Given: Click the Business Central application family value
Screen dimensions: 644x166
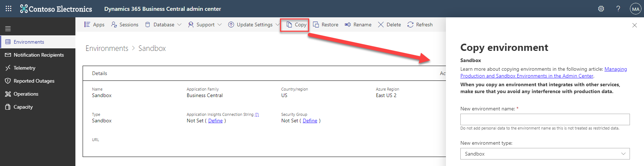Looking at the screenshot, I should click(x=205, y=95).
